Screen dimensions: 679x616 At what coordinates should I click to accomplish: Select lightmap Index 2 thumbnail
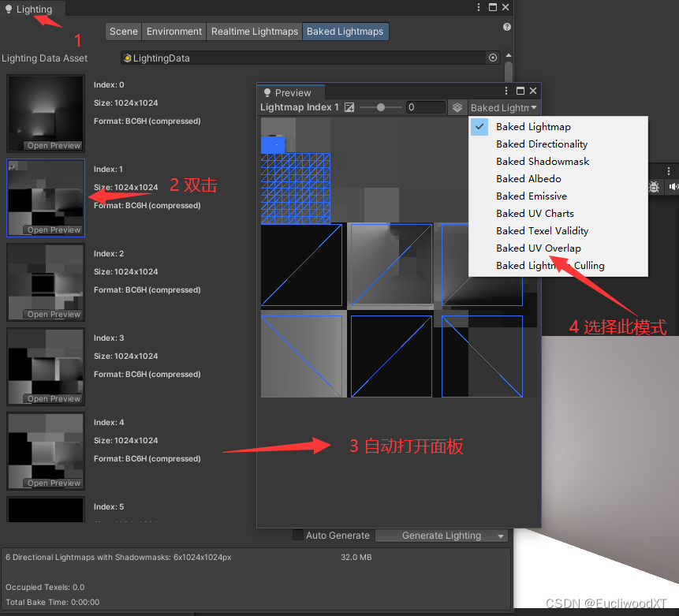(46, 282)
